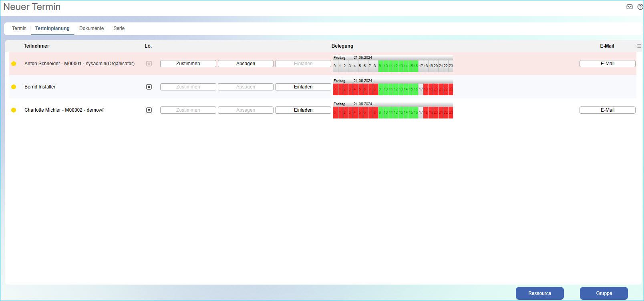644x301 pixels.
Task: Click hour 23 in Charlotte Michler's timeline
Action: (451, 112)
